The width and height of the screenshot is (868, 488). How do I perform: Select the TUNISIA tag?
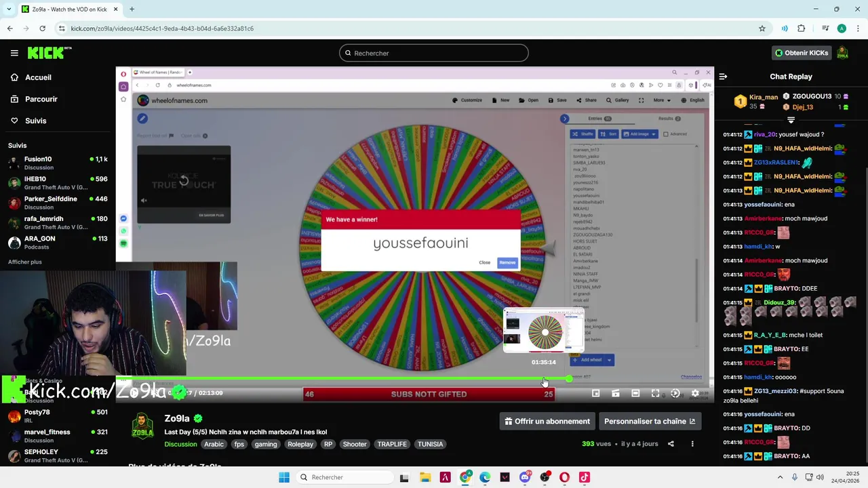[x=430, y=444]
